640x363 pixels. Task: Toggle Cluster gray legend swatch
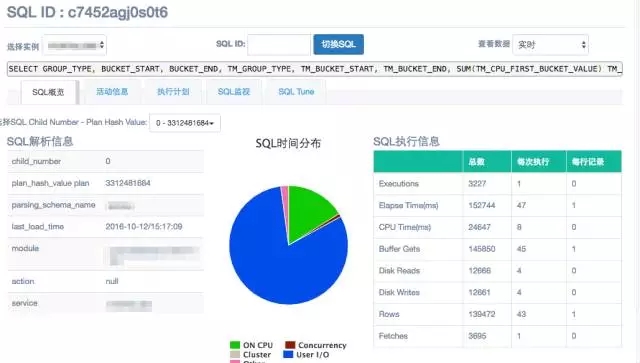pyautogui.click(x=235, y=354)
